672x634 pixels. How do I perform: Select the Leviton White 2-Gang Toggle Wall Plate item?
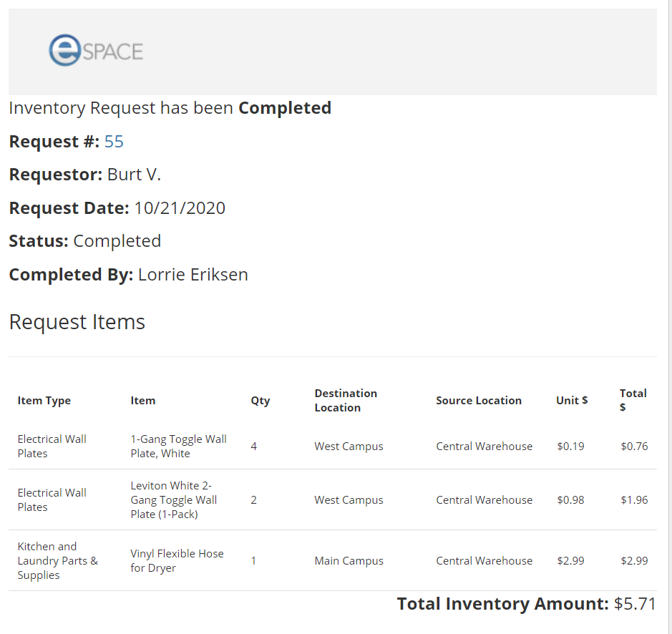(174, 500)
